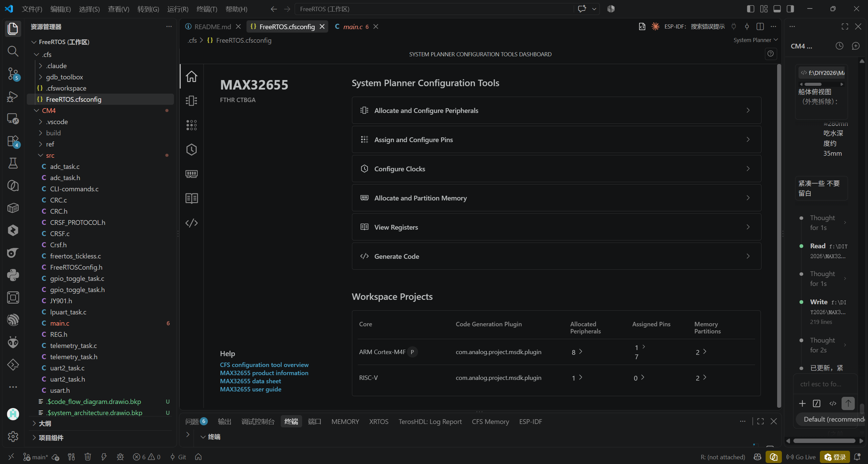Screen dimensions: 868x464
Task: Open Generate Code tool in planner sidebar
Action: [x=192, y=223]
